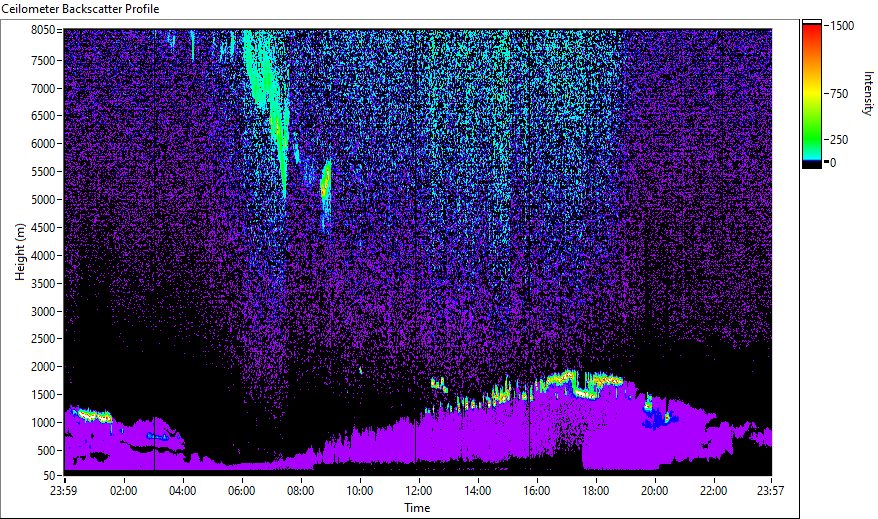Click the 5000 height axis label
This screenshot has height=519, width=878.
tap(43, 200)
